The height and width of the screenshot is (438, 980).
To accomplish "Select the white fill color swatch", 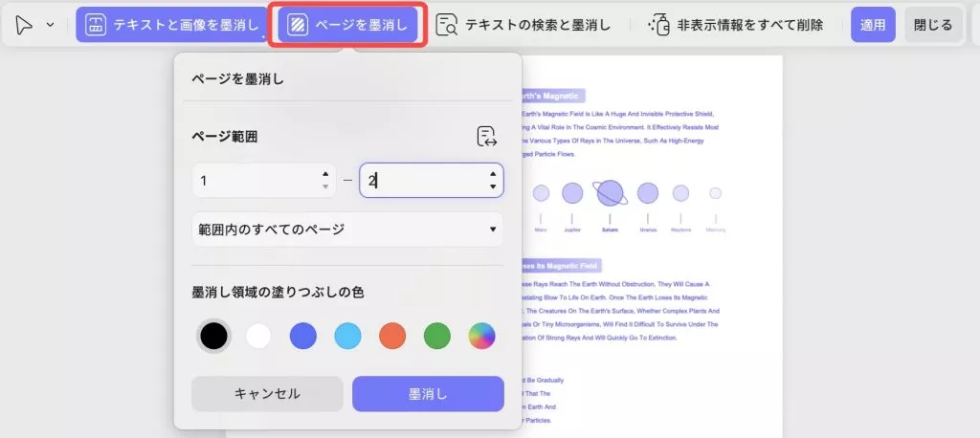I will (x=258, y=337).
